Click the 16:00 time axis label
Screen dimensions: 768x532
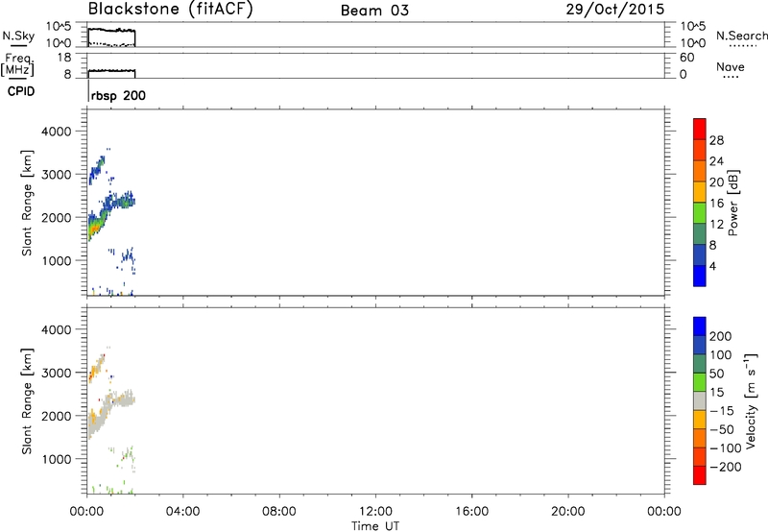pyautogui.click(x=471, y=512)
